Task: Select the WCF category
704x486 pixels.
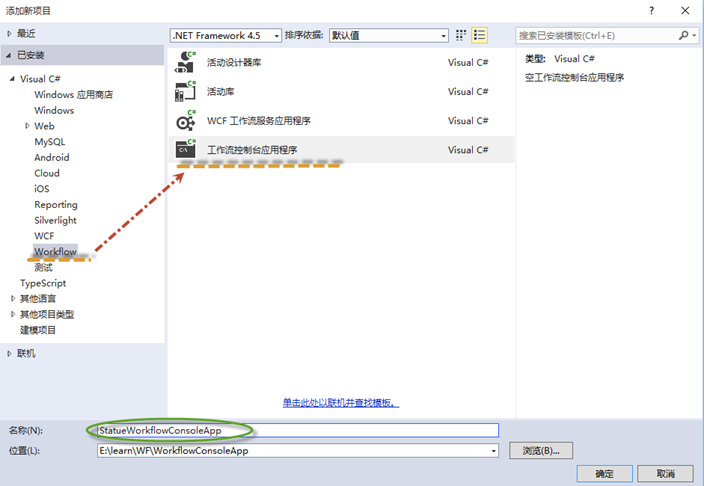Action: (x=44, y=236)
